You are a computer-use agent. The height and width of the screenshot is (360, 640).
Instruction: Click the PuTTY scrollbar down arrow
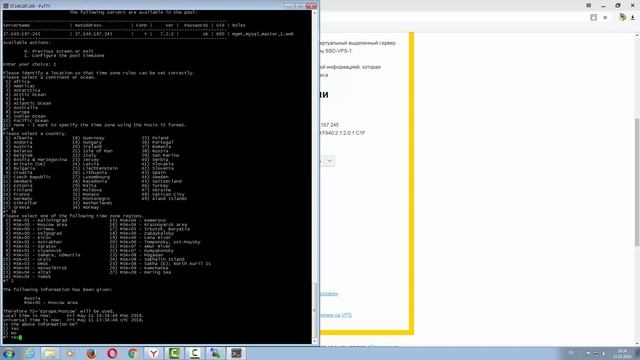click(x=314, y=342)
